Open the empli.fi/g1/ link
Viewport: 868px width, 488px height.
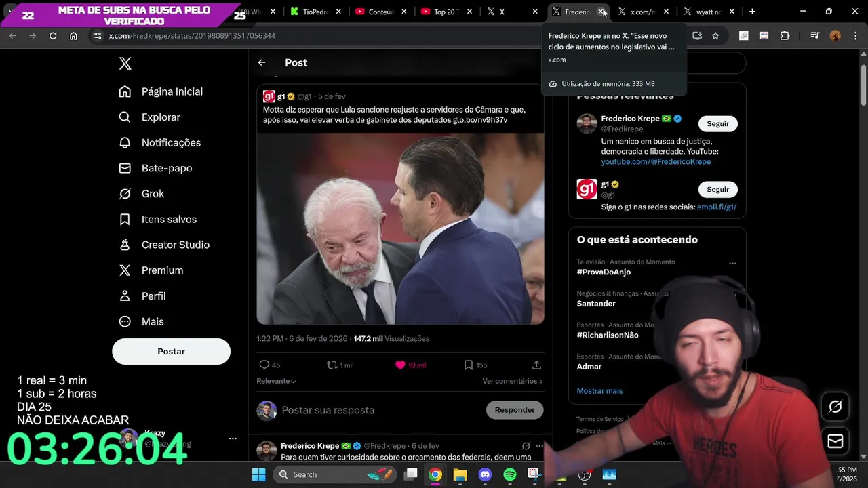point(717,207)
